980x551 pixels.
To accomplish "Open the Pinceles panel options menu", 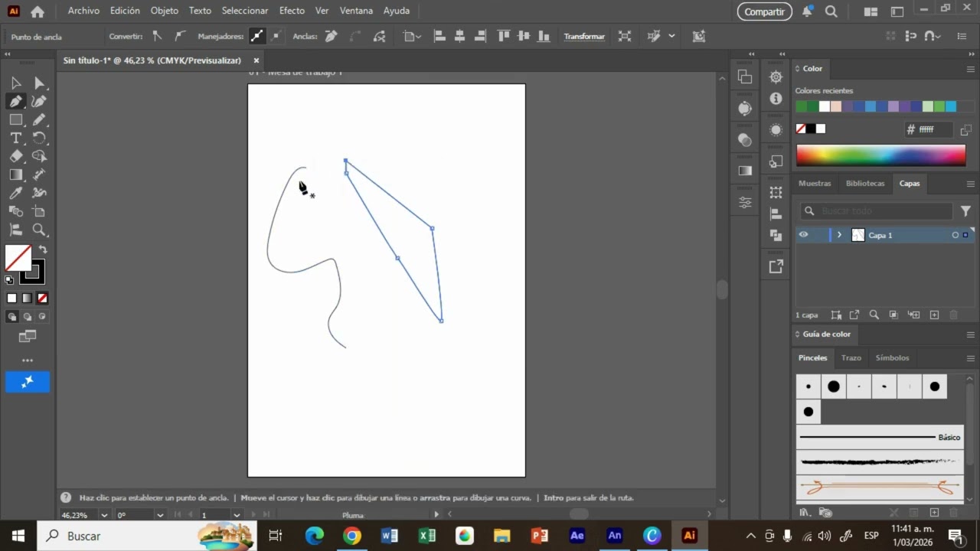I will pyautogui.click(x=970, y=358).
